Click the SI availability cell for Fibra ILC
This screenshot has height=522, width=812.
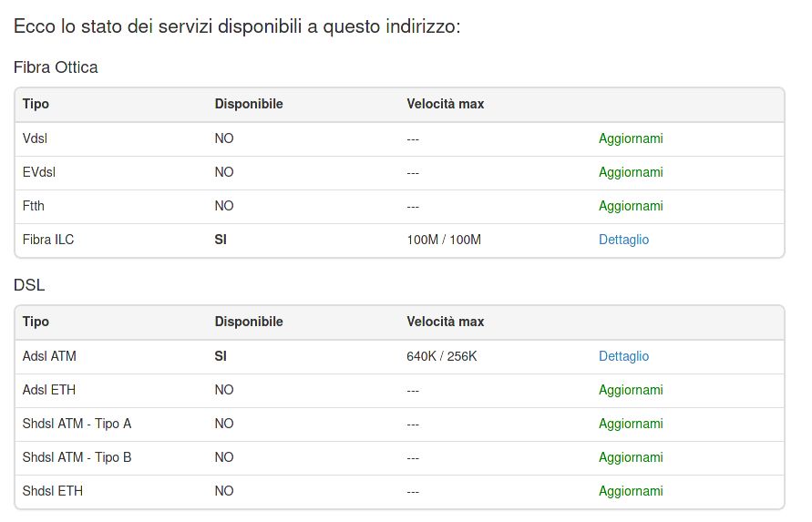coord(221,241)
